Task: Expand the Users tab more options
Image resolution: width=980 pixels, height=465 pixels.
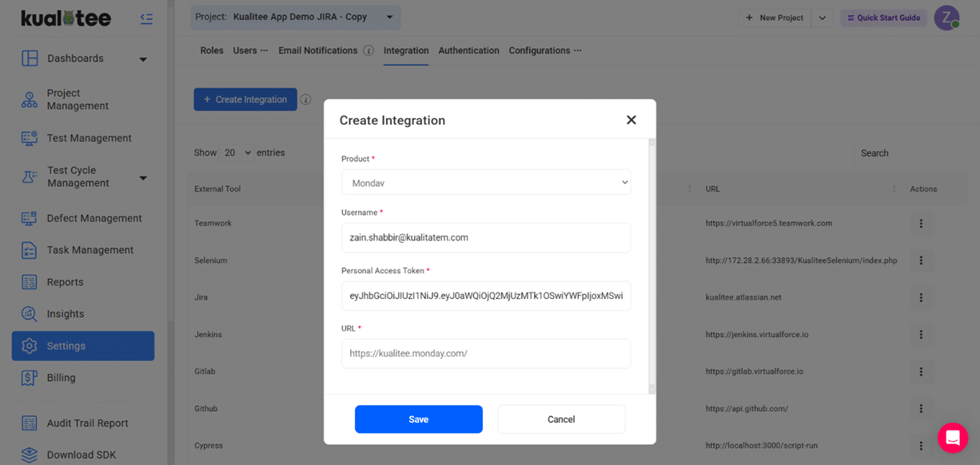Action: pyautogui.click(x=265, y=50)
